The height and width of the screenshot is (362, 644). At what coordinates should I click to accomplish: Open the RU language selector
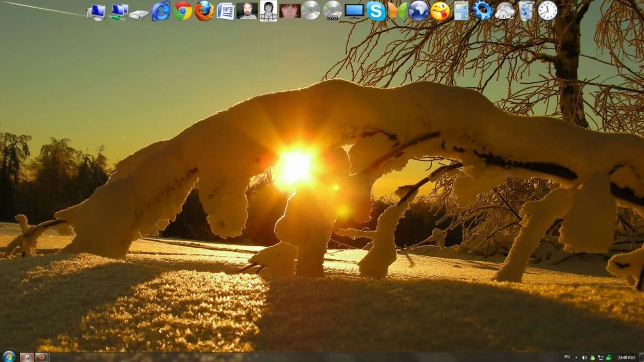pyautogui.click(x=567, y=357)
